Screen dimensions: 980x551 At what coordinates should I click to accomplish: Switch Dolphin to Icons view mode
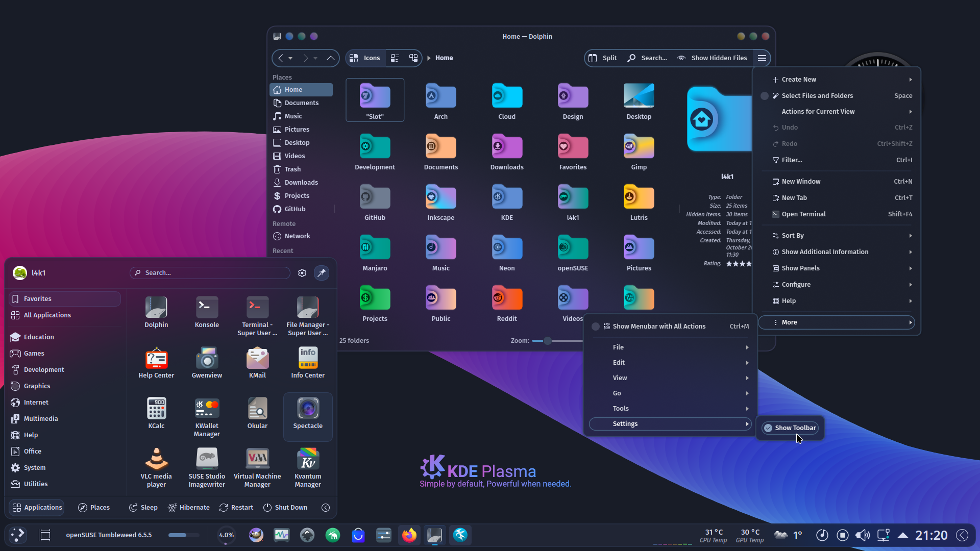365,58
